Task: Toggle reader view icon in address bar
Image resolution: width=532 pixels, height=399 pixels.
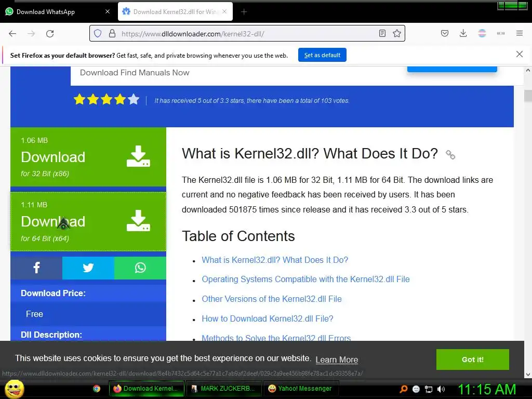Action: coord(382,33)
